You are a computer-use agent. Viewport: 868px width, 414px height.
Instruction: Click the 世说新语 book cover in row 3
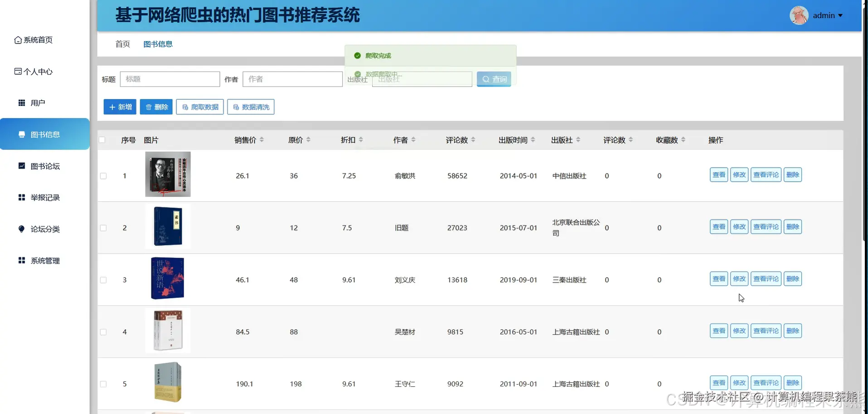[x=167, y=278]
